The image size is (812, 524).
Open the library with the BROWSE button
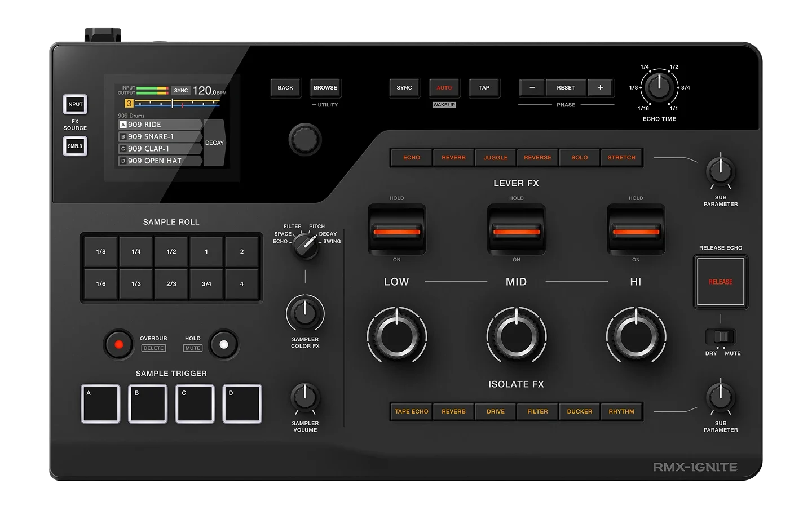click(325, 87)
